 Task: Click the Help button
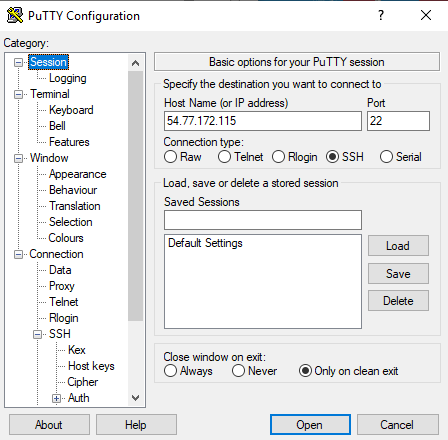coord(136,425)
